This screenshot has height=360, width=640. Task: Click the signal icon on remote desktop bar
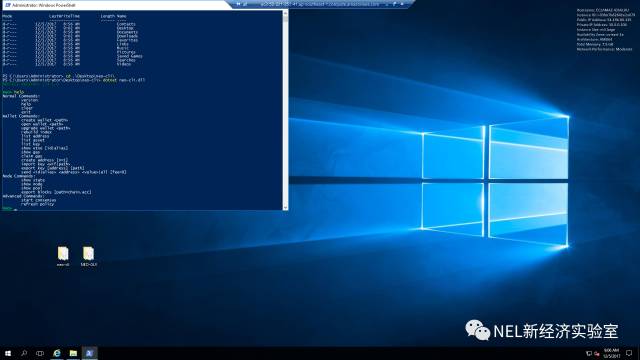tap(245, 4)
